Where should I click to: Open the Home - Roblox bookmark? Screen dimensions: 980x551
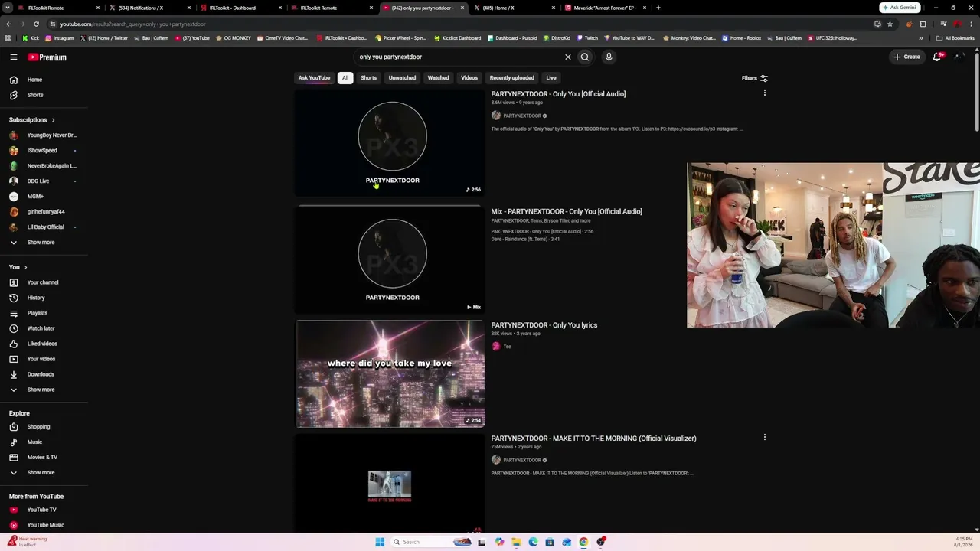coord(742,38)
